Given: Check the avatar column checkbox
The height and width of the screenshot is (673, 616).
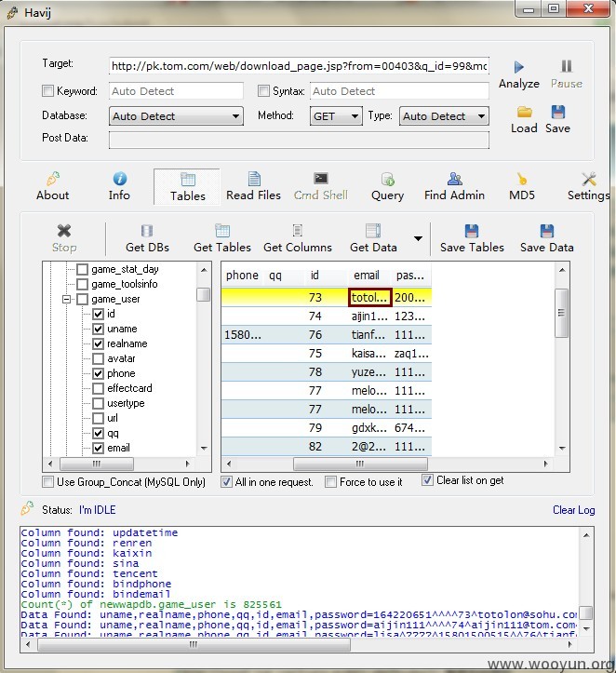Looking at the screenshot, I should [99, 358].
